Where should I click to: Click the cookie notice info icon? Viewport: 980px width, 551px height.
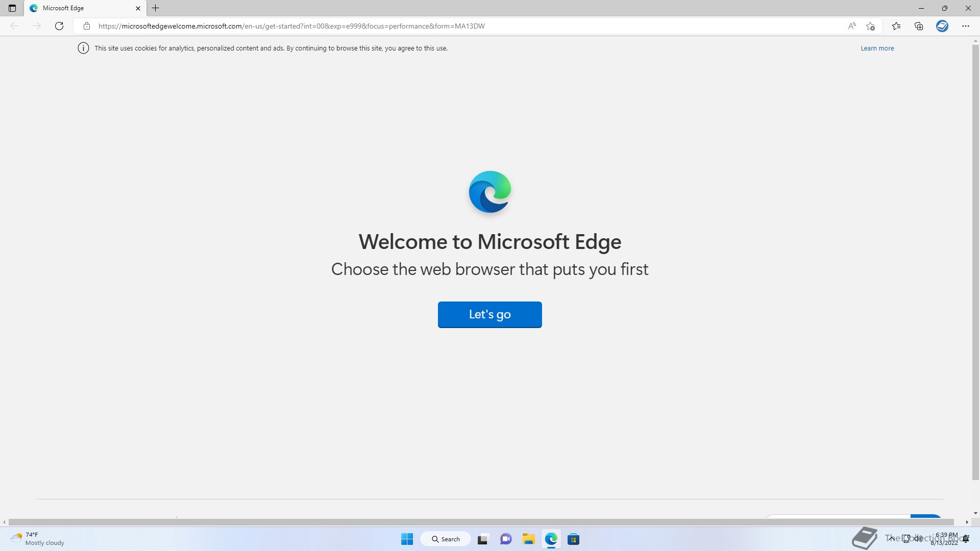(83, 48)
